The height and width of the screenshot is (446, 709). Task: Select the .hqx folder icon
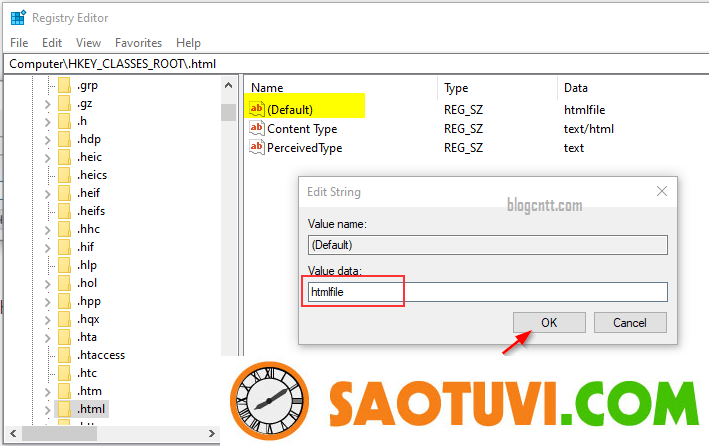click(64, 319)
